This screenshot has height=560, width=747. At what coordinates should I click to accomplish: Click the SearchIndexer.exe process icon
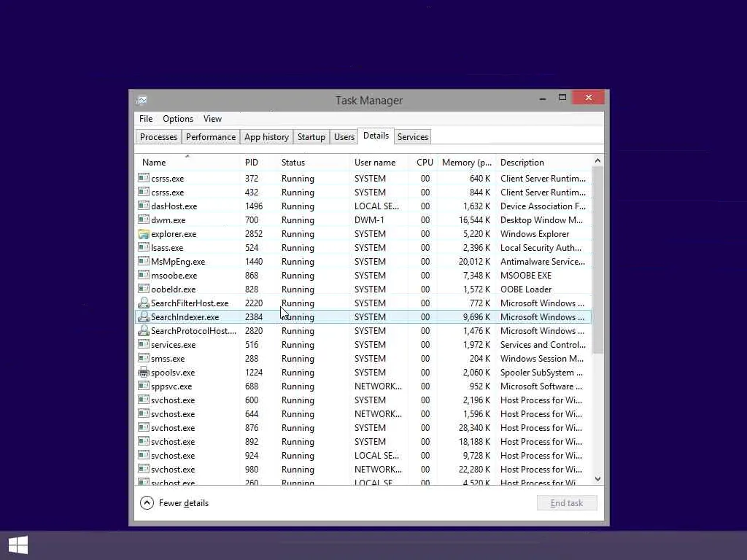(144, 316)
